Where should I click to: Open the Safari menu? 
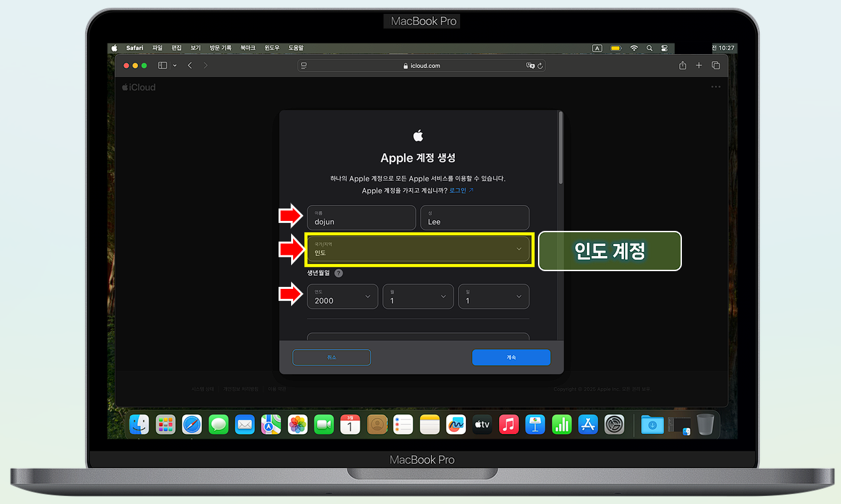click(135, 48)
